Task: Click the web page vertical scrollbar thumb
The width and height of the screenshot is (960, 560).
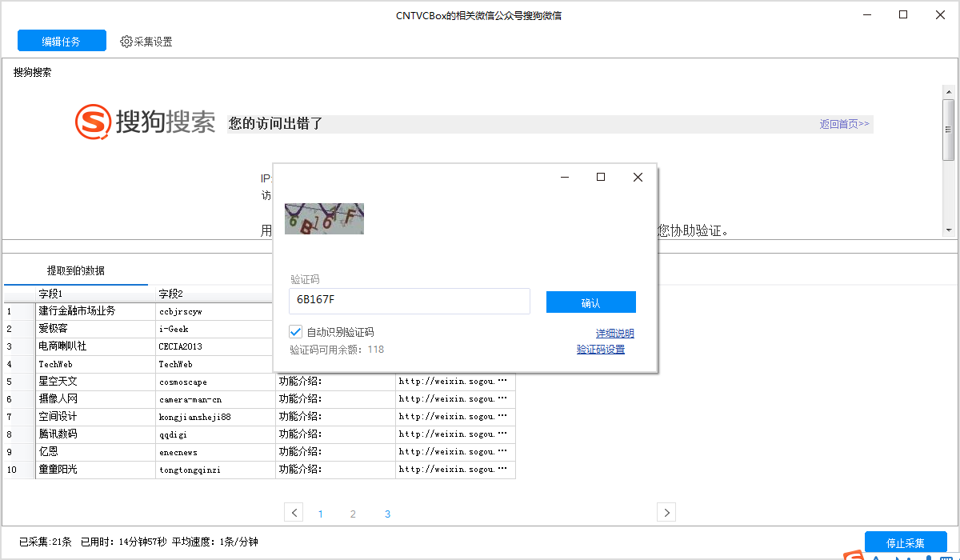Action: 949,129
